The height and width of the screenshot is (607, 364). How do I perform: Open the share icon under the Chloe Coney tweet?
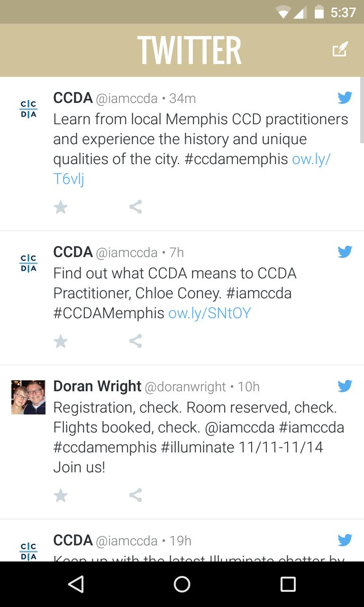pyautogui.click(x=136, y=341)
